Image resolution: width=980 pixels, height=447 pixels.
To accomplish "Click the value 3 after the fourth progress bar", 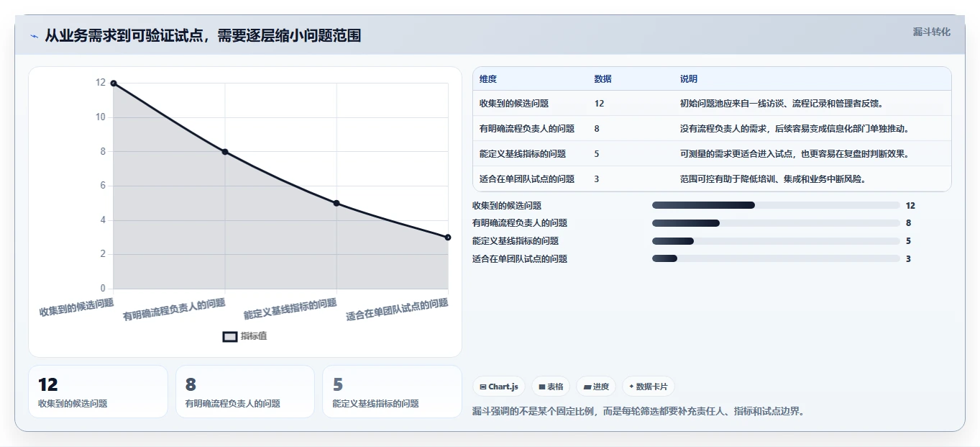I will (x=909, y=258).
